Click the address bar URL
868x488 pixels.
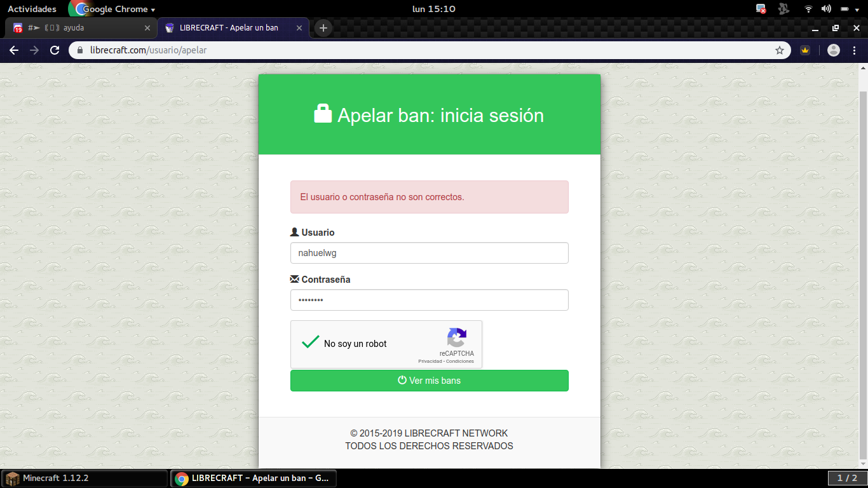[149, 50]
